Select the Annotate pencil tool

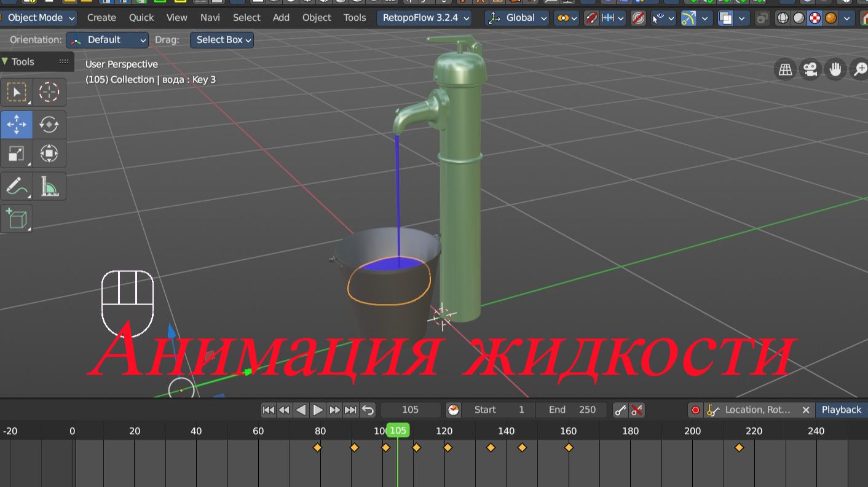17,186
